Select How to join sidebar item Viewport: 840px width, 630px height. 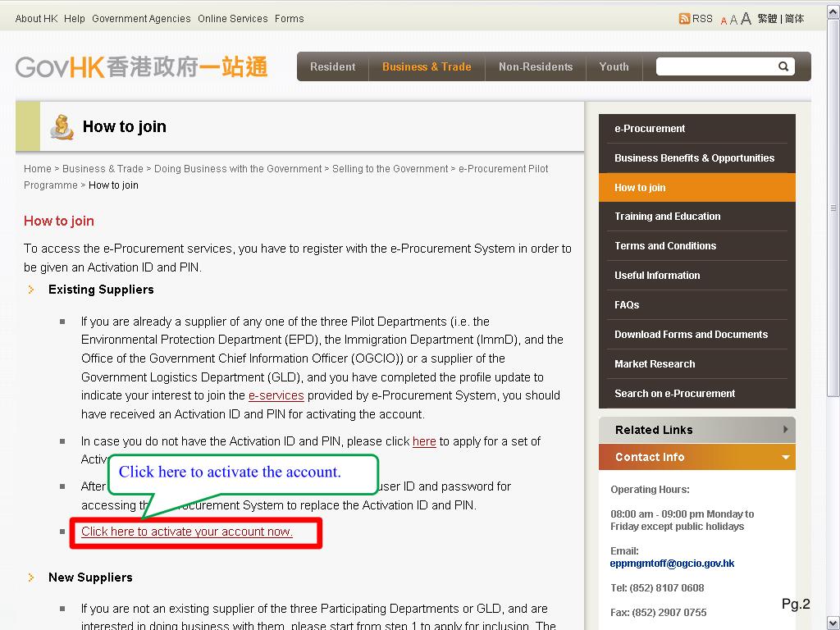coord(697,188)
